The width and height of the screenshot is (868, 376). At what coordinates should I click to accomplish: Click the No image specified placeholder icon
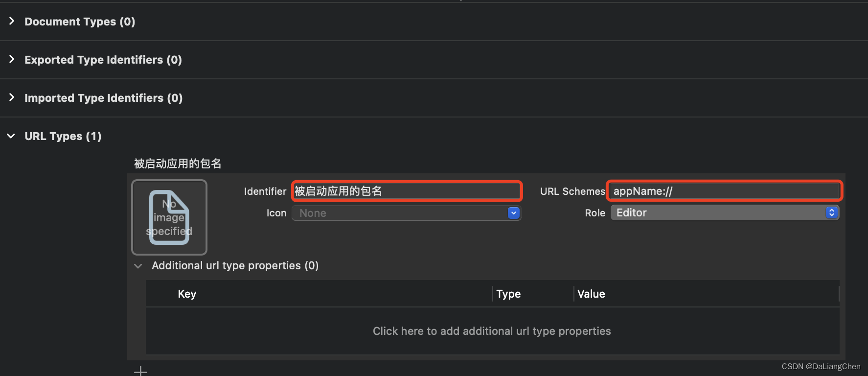(x=169, y=217)
